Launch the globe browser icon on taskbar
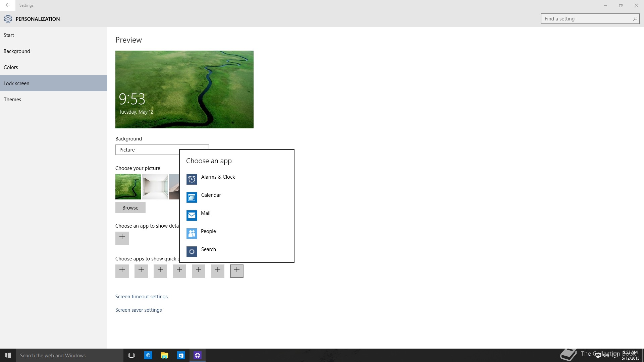 148,355
